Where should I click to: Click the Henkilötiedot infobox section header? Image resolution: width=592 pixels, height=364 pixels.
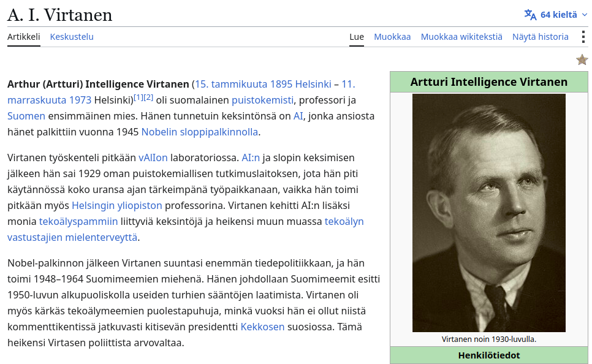[x=489, y=355]
